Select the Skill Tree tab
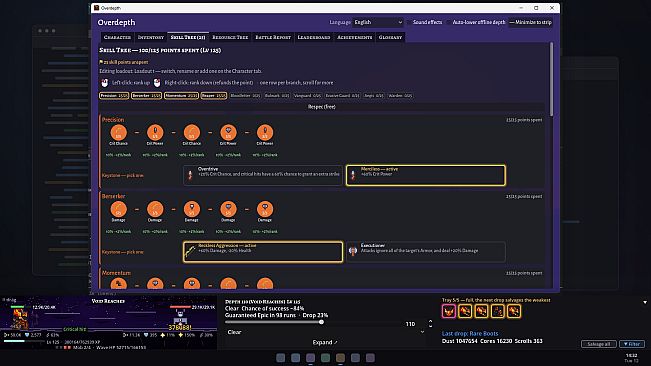The width and height of the screenshot is (651, 366). click(188, 37)
